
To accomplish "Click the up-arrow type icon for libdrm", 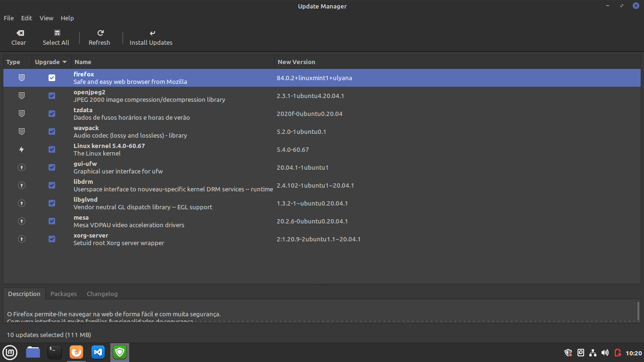I will pyautogui.click(x=21, y=185).
